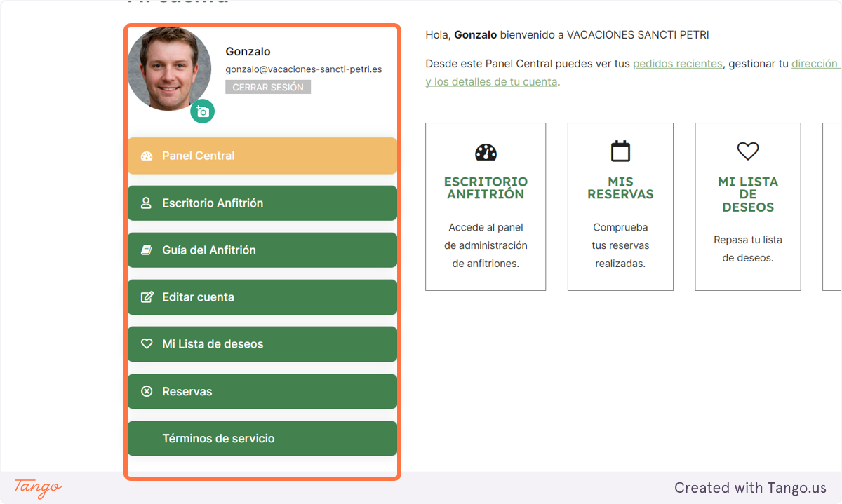Click text 'Comprueba tus reservas realizadas.'
This screenshot has width=842, height=504.
click(620, 245)
